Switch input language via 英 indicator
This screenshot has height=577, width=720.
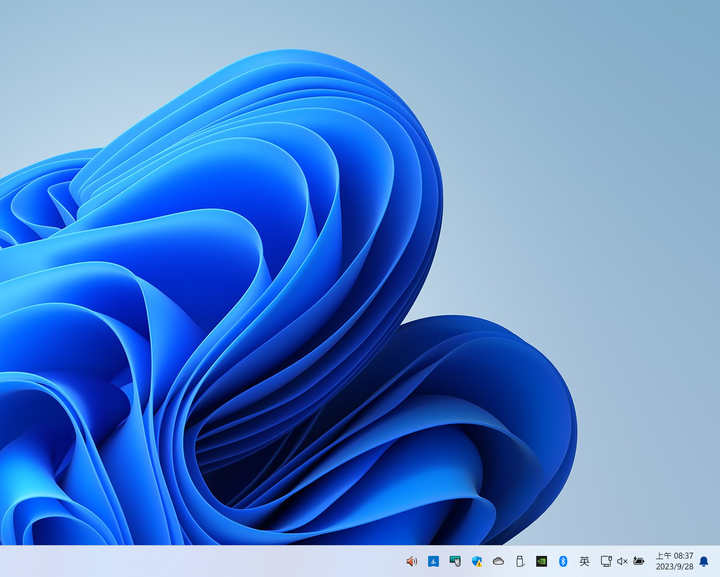pyautogui.click(x=584, y=561)
